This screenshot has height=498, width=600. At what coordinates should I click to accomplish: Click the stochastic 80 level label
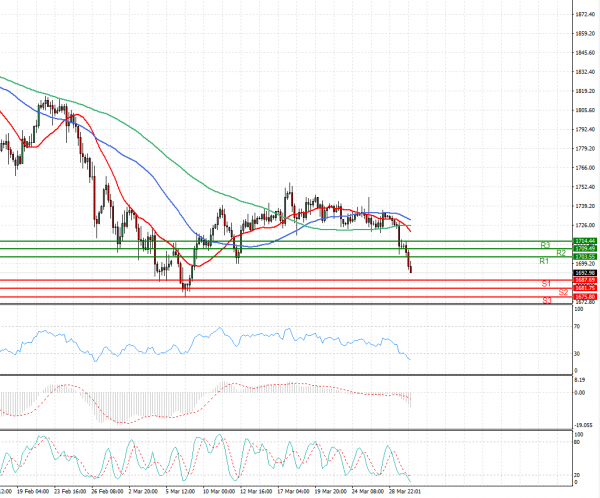[577, 442]
